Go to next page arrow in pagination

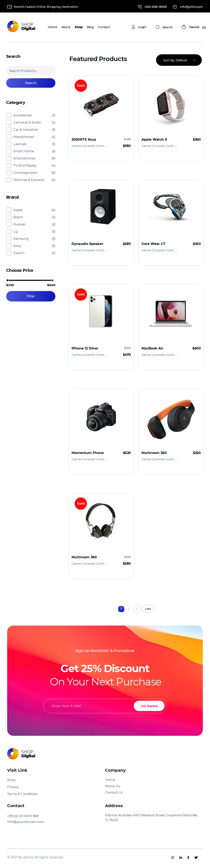coord(137,609)
